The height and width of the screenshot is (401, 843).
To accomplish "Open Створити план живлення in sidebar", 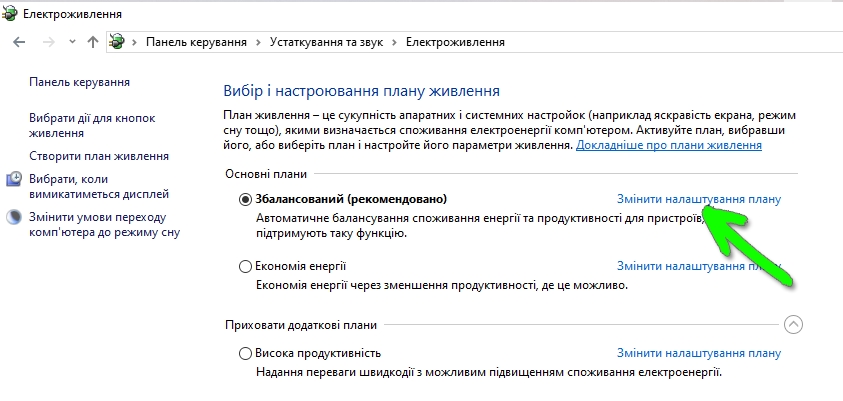I will [99, 156].
